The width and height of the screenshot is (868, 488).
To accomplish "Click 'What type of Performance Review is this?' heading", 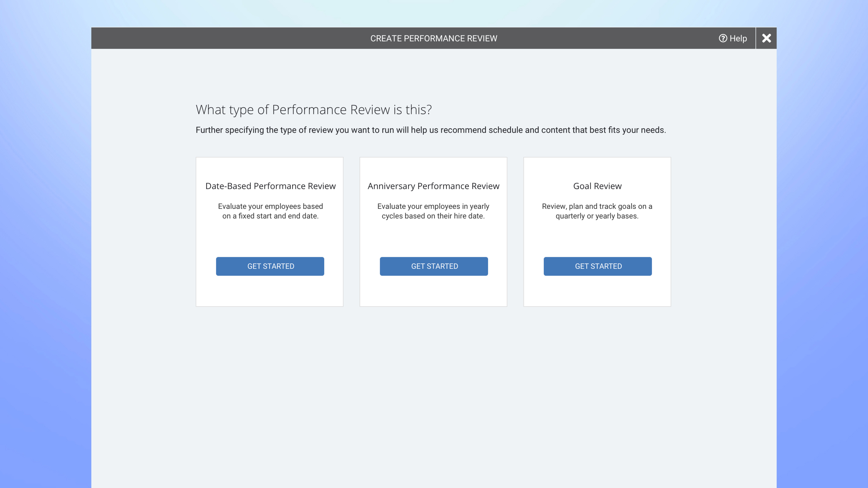I will 314,110.
